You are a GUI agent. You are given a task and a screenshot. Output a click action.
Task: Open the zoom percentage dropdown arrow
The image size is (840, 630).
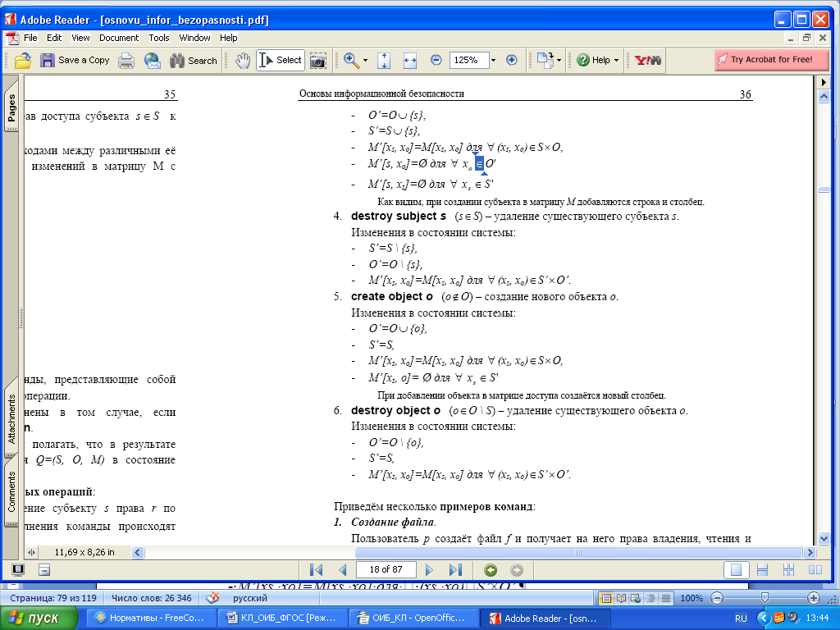tap(493, 61)
